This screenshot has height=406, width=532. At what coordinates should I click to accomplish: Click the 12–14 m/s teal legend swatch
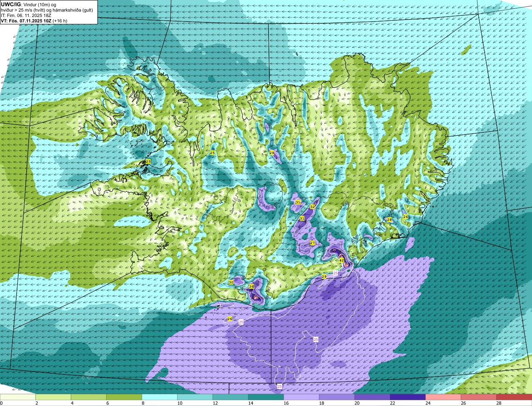(x=231, y=397)
